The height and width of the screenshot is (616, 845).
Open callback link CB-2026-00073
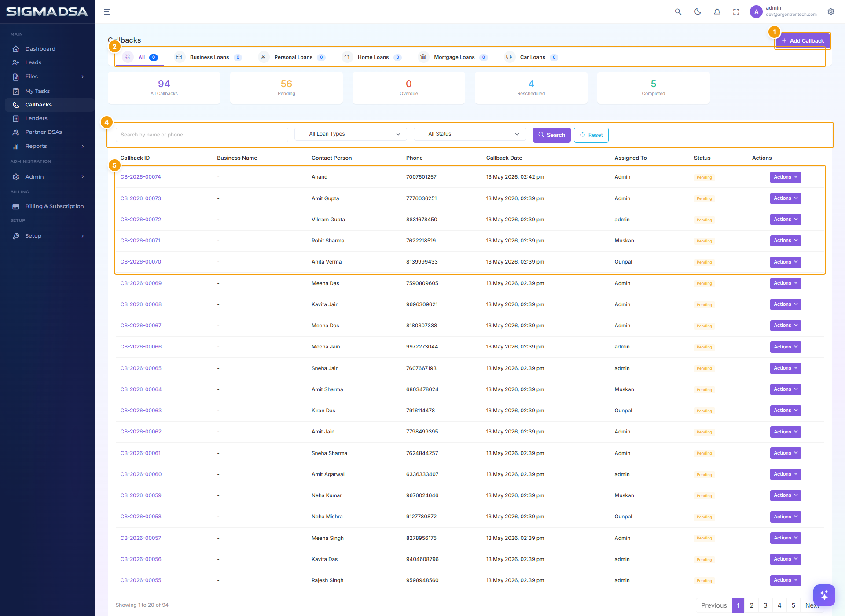click(x=140, y=198)
